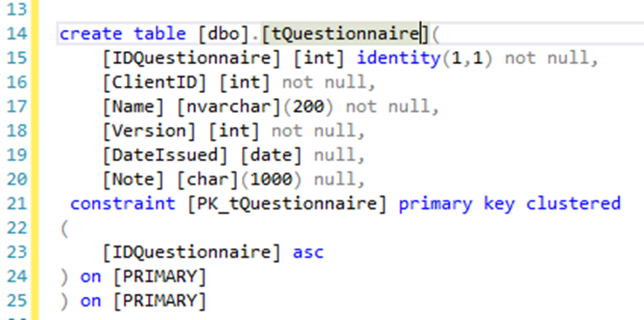Click the highlighted [tQuestionnaire] table name
Viewport: 644px width, 320px height.
(341, 33)
